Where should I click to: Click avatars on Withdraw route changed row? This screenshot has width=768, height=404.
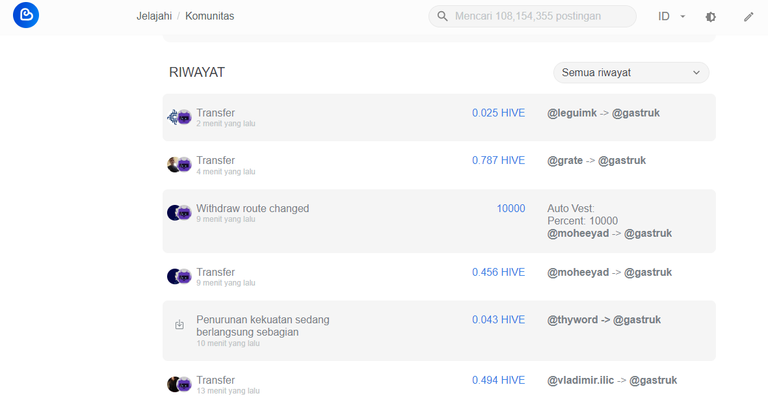point(179,213)
